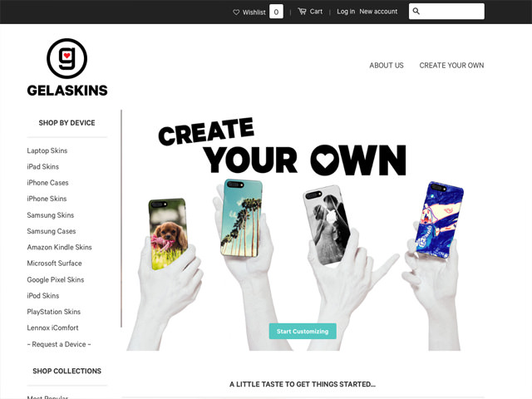Click the New account link
Viewport: 532px width, 399px height.
(378, 12)
